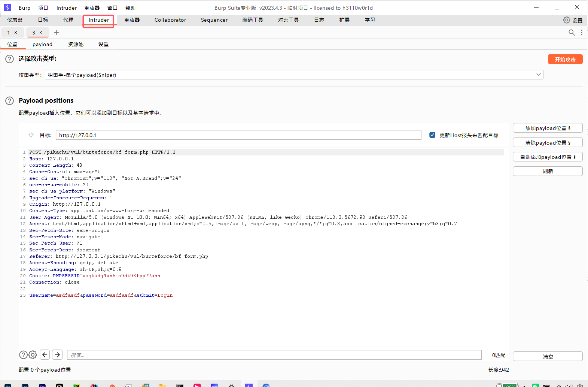
Task: Select attack tab number 3
Action: pyautogui.click(x=34, y=33)
